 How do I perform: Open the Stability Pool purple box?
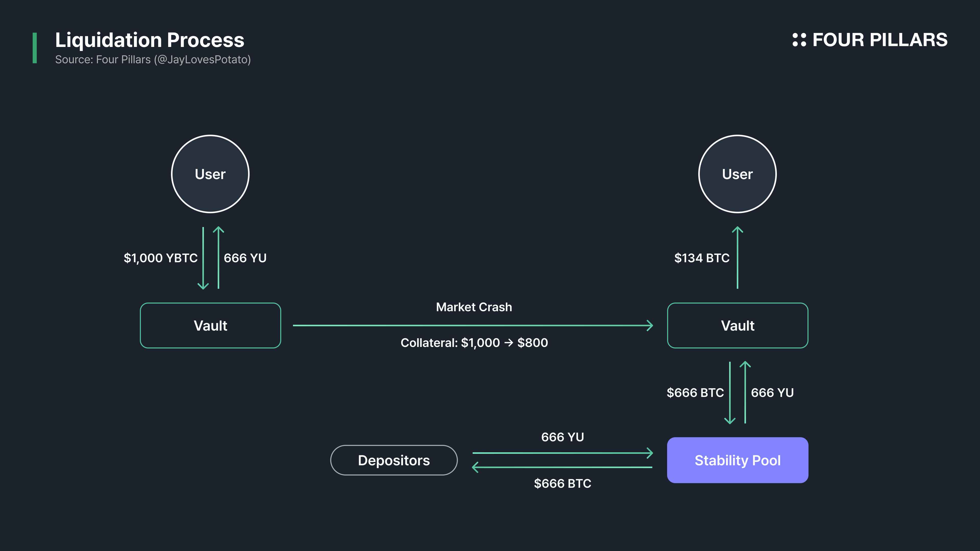(x=737, y=460)
